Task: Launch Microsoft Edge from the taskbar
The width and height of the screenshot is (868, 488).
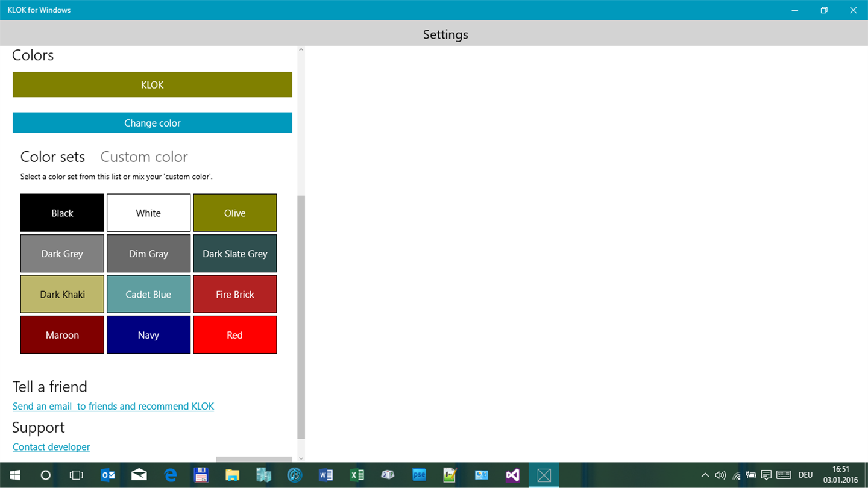Action: click(x=171, y=475)
